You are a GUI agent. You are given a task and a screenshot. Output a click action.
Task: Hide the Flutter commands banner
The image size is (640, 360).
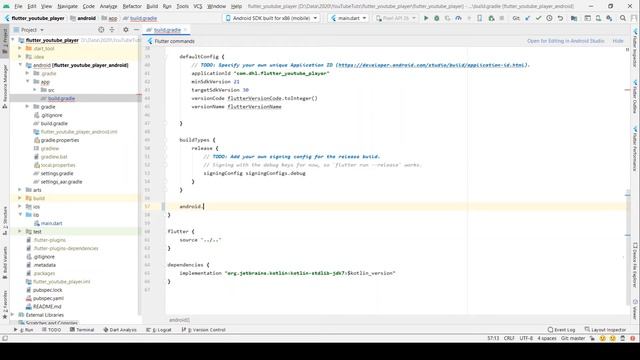[x=618, y=41]
